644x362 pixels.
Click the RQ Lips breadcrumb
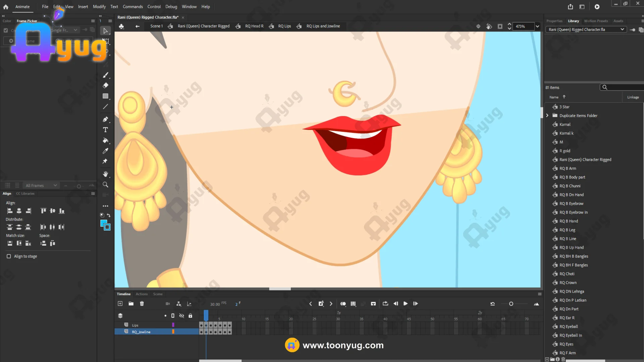[284, 26]
